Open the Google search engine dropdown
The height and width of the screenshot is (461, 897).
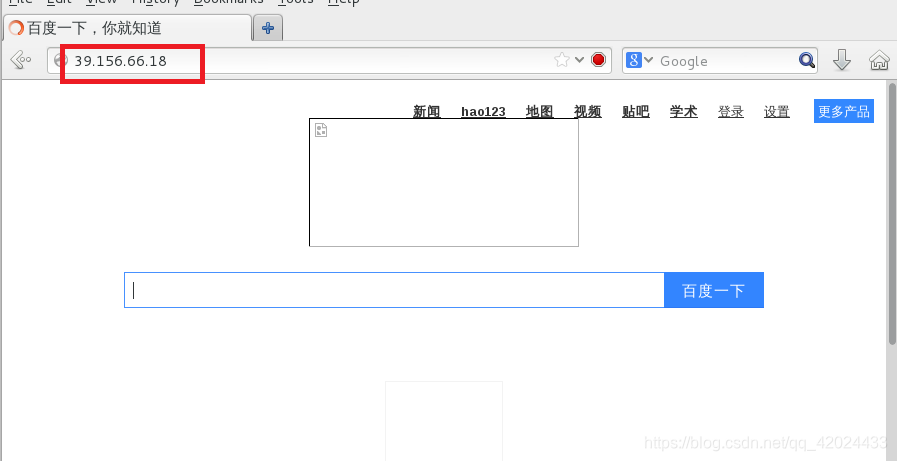[x=640, y=60]
